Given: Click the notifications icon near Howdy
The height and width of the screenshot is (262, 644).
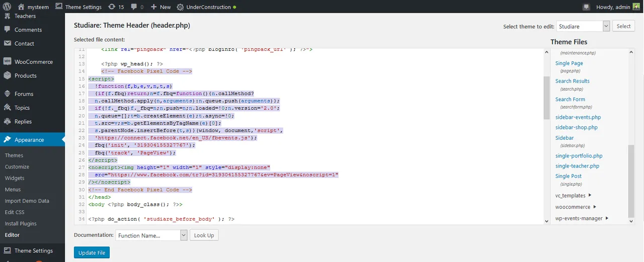Looking at the screenshot, I should pos(586,7).
